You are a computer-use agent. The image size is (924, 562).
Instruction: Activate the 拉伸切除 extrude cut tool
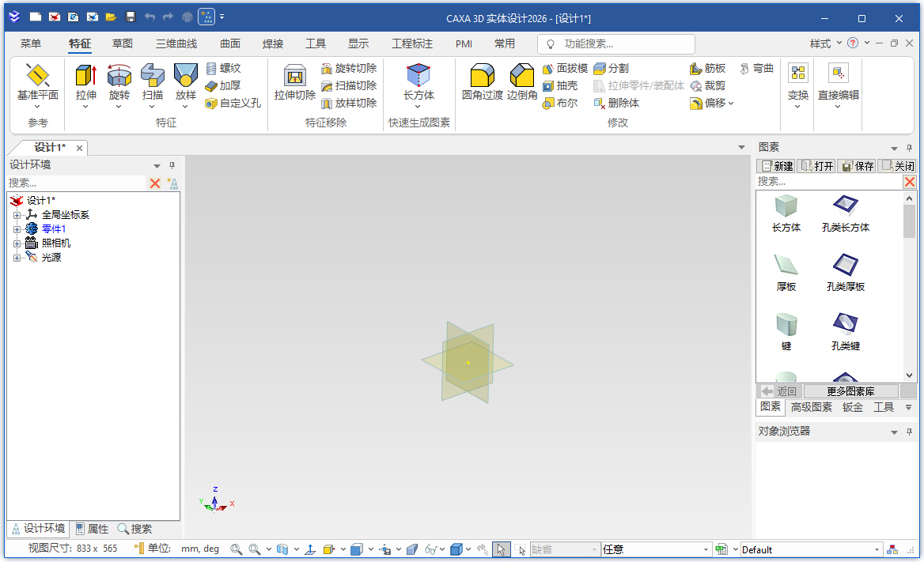click(x=294, y=82)
